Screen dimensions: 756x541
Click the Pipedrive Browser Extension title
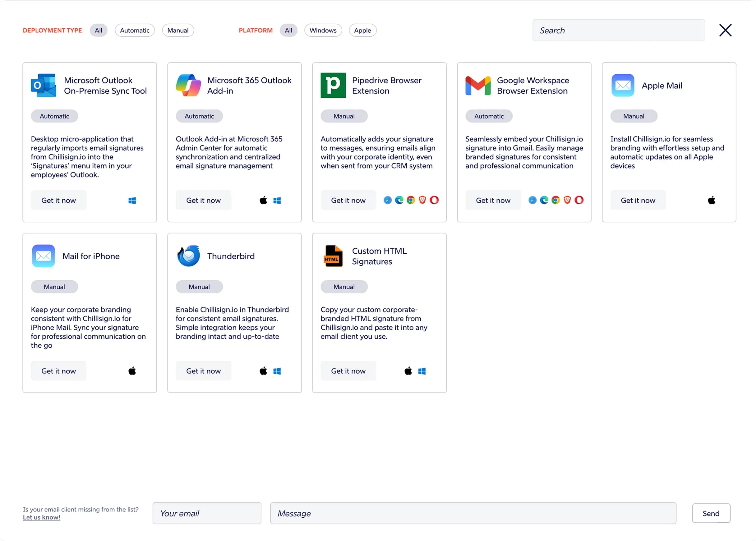coord(387,86)
